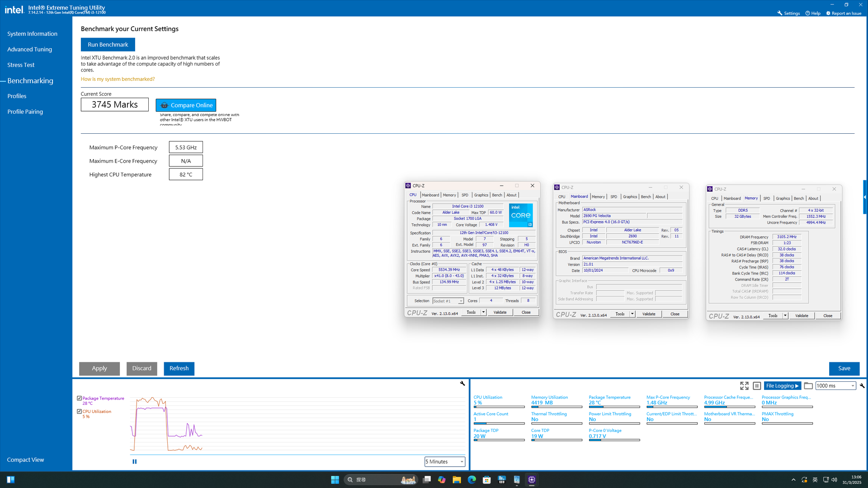The height and width of the screenshot is (488, 868).
Task: Open the clock and date in taskbar
Action: pos(852,480)
